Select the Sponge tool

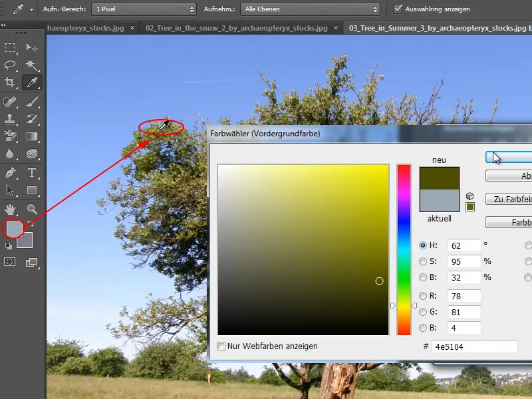pos(32,154)
